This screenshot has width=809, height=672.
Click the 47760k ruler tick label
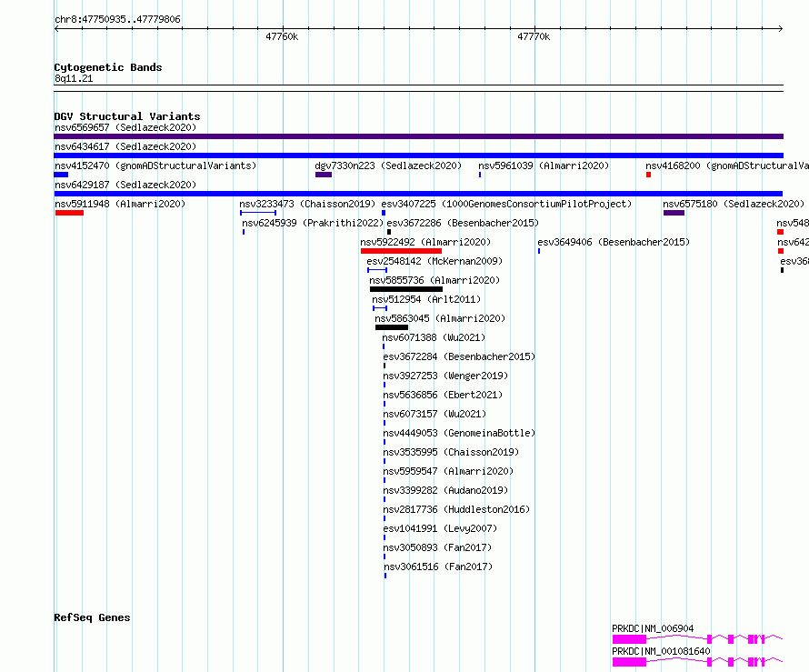coord(282,36)
